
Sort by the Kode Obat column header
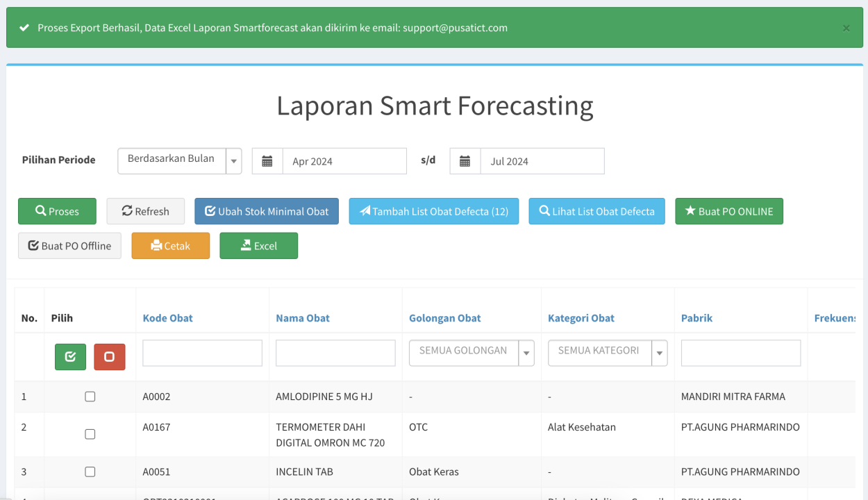168,318
